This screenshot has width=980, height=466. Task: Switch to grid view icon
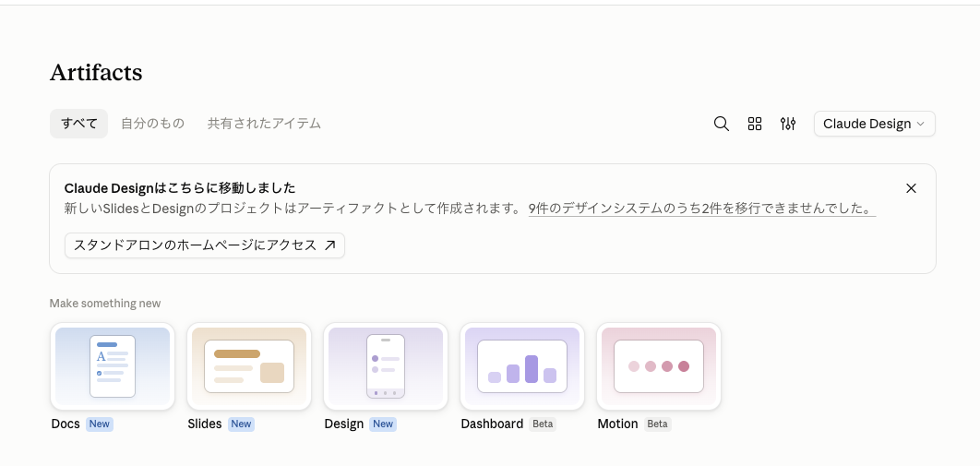[754, 124]
